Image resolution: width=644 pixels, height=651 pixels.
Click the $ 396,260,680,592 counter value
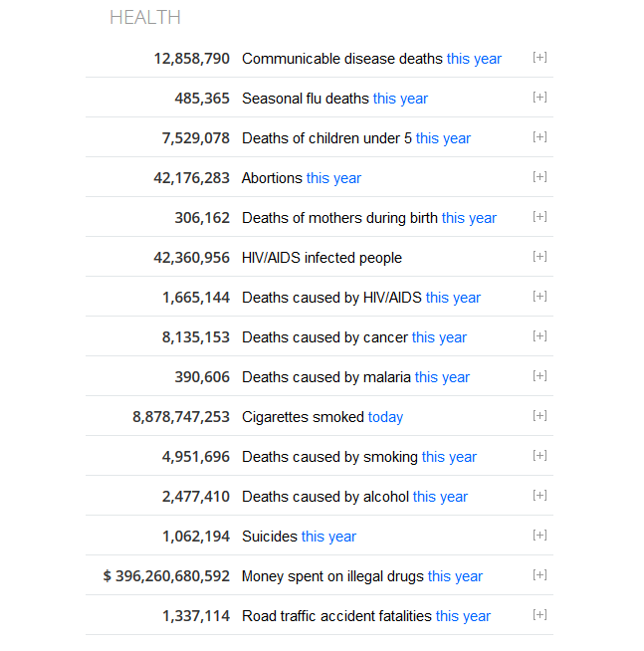tap(166, 576)
